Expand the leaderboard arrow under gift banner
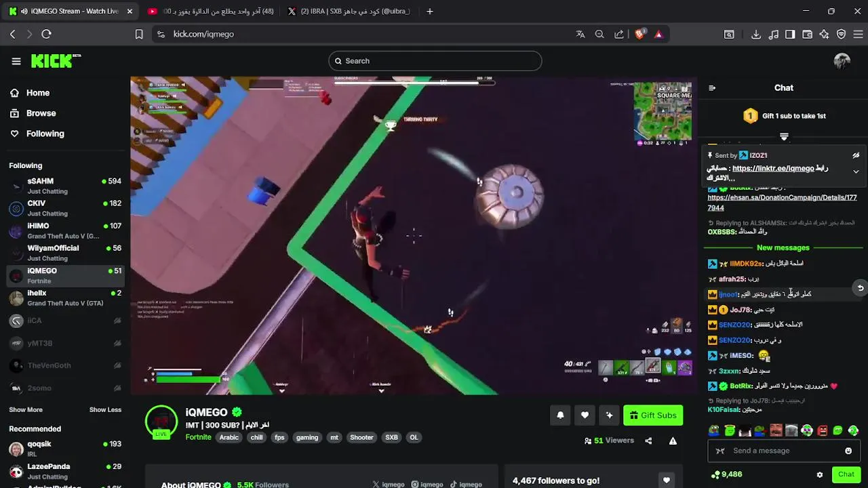The height and width of the screenshot is (488, 868). (x=784, y=136)
